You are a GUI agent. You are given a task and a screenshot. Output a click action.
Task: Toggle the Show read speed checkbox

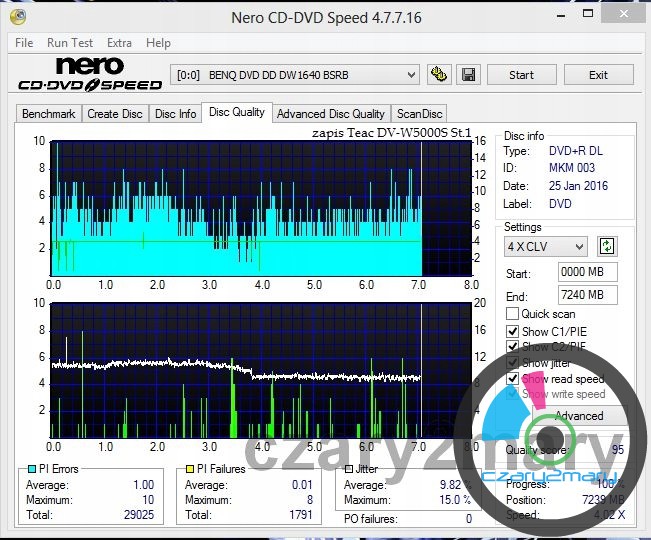click(x=513, y=379)
